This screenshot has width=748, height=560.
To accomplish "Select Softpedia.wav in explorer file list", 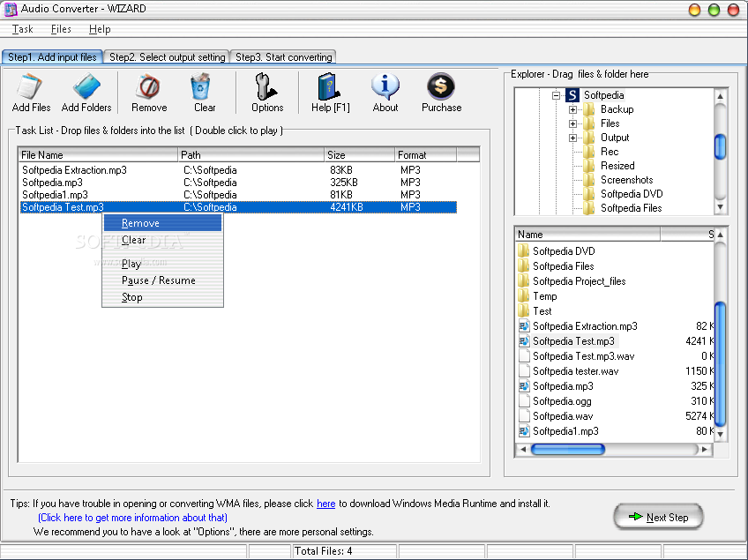I will pos(556,416).
